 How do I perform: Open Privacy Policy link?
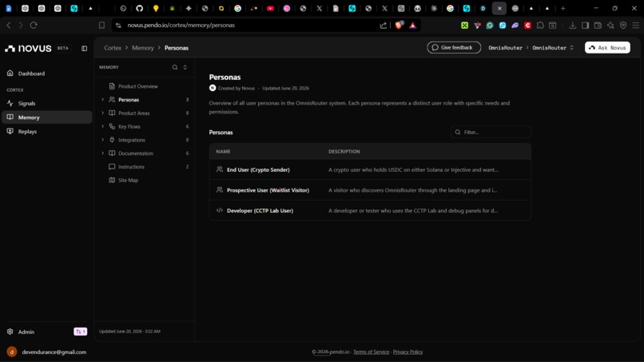407,352
